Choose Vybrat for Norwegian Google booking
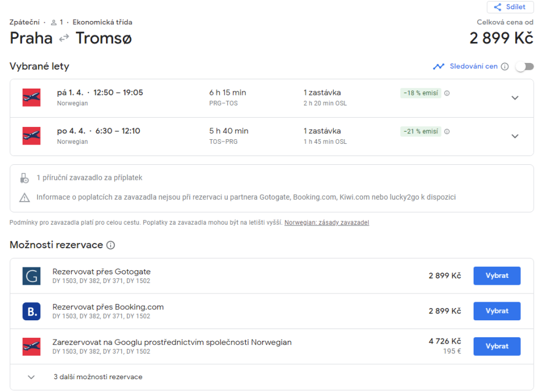The width and height of the screenshot is (536, 392). [x=496, y=346]
